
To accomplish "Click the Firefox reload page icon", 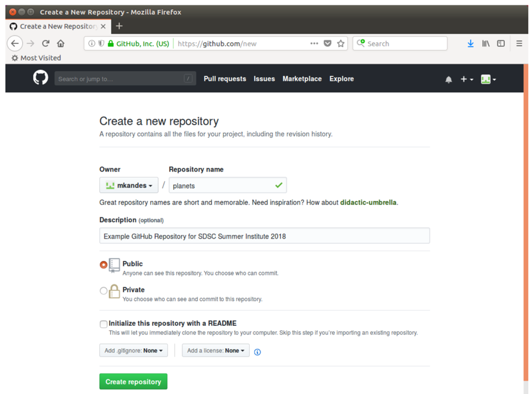I will (46, 43).
